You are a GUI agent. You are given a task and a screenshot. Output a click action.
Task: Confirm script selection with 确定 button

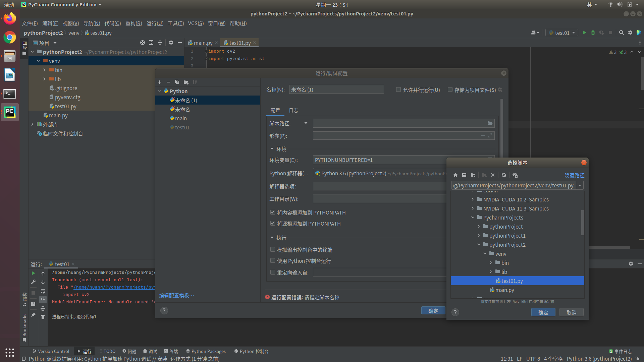point(543,312)
